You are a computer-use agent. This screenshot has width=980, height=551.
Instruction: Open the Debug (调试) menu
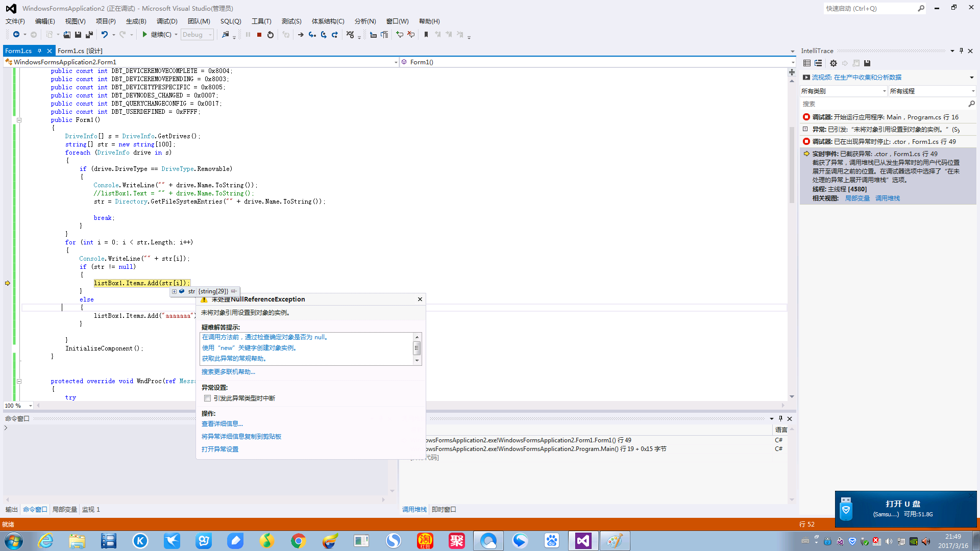(x=167, y=21)
